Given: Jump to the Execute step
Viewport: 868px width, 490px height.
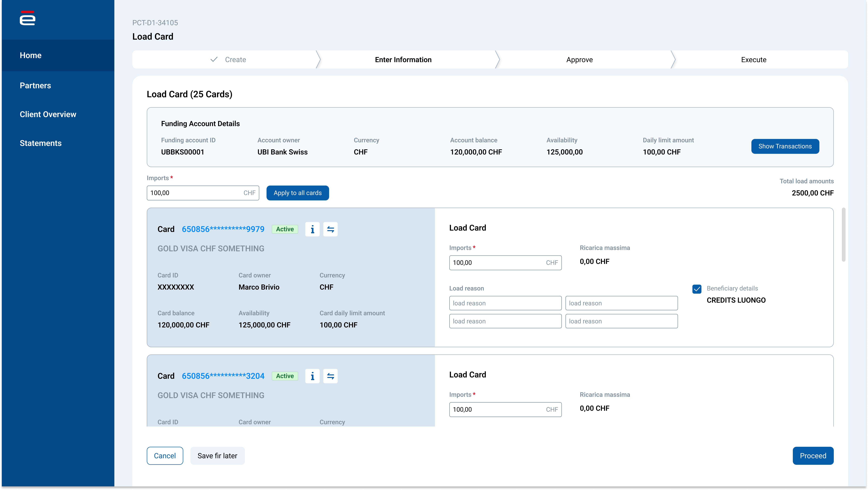Looking at the screenshot, I should [754, 60].
